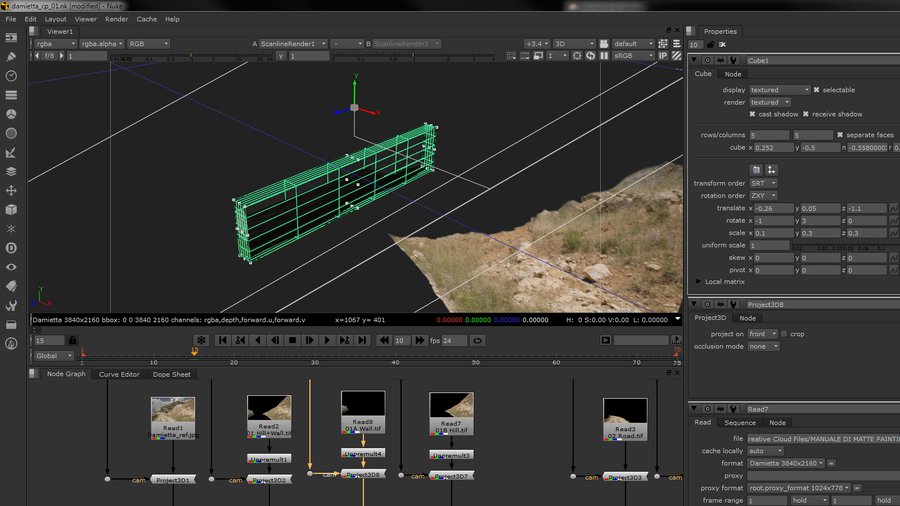900x506 pixels.
Task: Toggle the separate faces checkbox
Action: [840, 135]
